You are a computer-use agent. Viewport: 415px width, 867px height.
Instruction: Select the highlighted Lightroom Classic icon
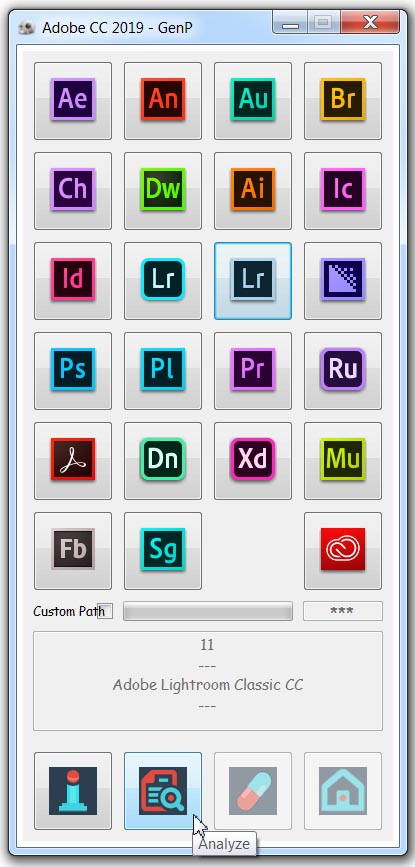point(253,281)
